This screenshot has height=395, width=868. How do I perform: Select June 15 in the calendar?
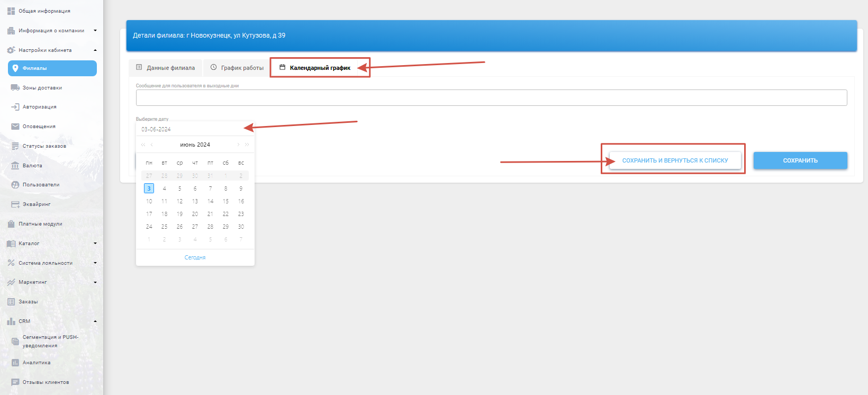(x=225, y=201)
